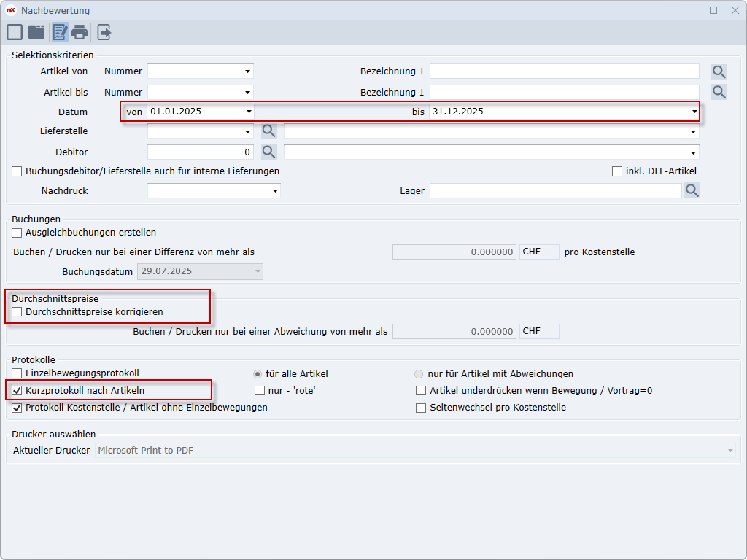Viewport: 747px width, 560px height.
Task: Enable the Einzelbewegungsprotokoll checkbox
Action: 18,373
